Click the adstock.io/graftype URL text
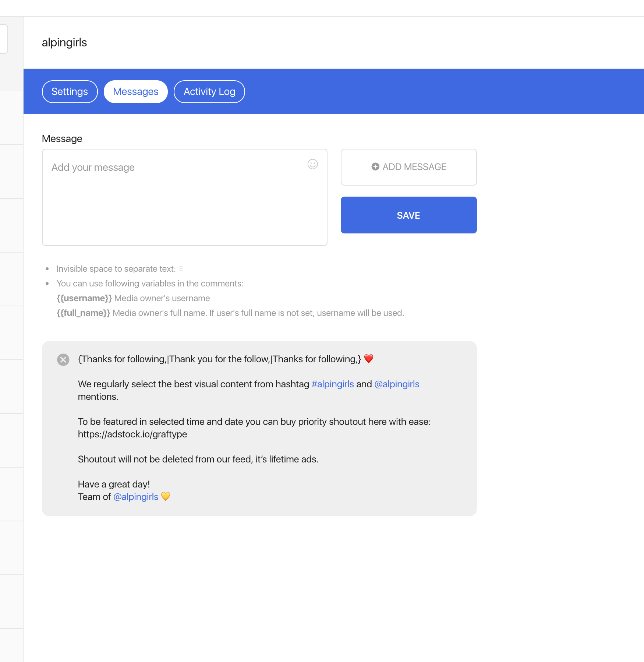Image resolution: width=644 pixels, height=662 pixels. (x=132, y=434)
